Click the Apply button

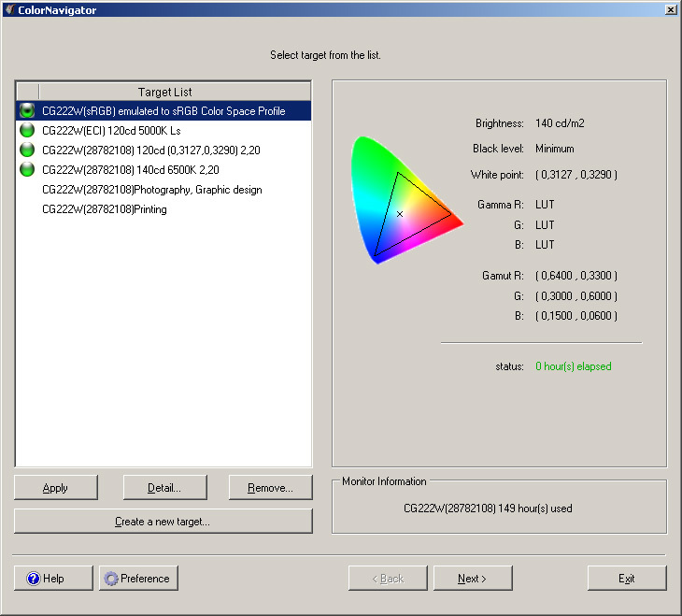56,488
